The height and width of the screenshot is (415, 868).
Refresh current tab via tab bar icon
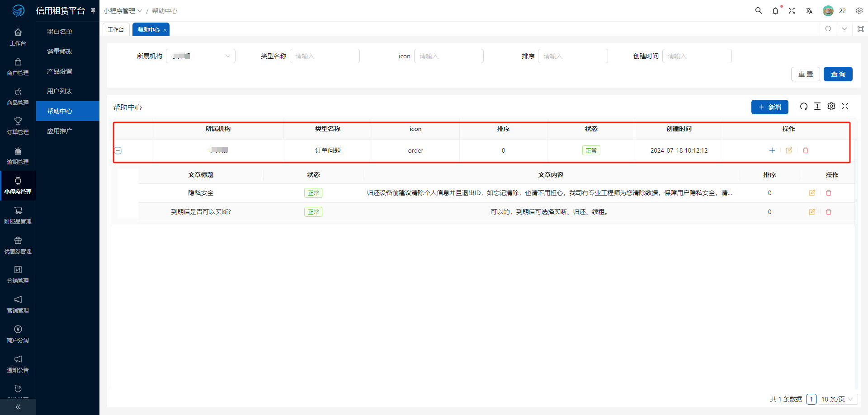pyautogui.click(x=828, y=29)
